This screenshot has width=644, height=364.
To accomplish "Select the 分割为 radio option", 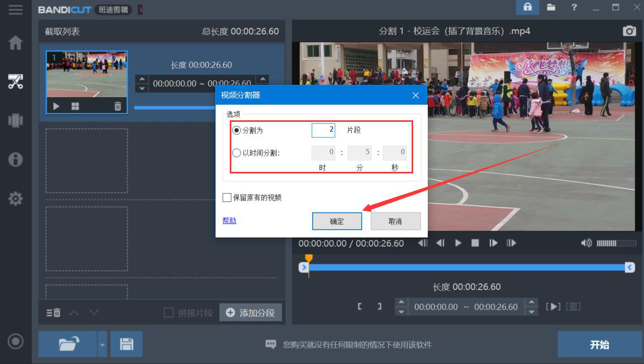I will point(237,130).
